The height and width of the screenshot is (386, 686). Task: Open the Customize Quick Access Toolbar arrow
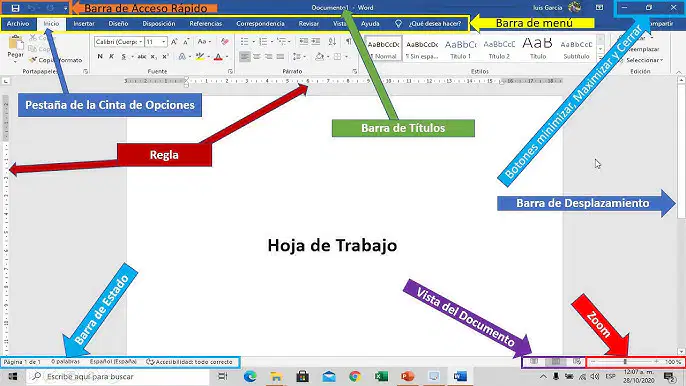65,8
